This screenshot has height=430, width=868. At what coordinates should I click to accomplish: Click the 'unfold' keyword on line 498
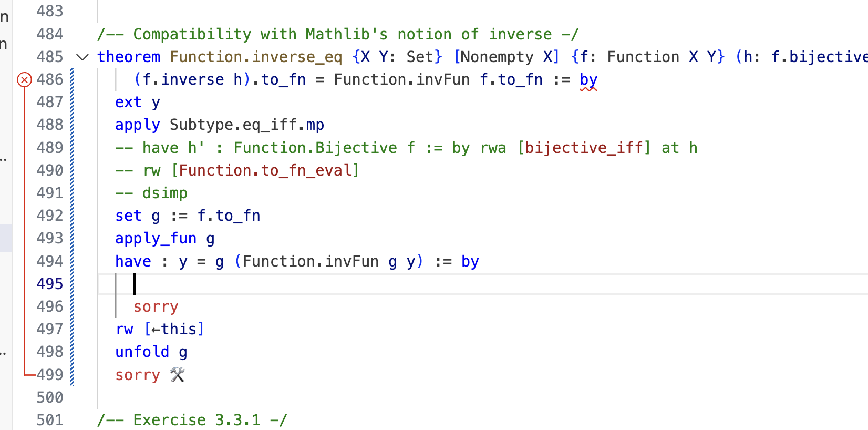click(x=142, y=352)
